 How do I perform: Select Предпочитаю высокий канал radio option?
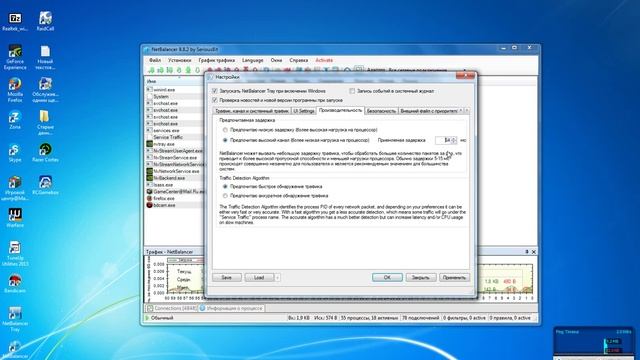point(225,140)
